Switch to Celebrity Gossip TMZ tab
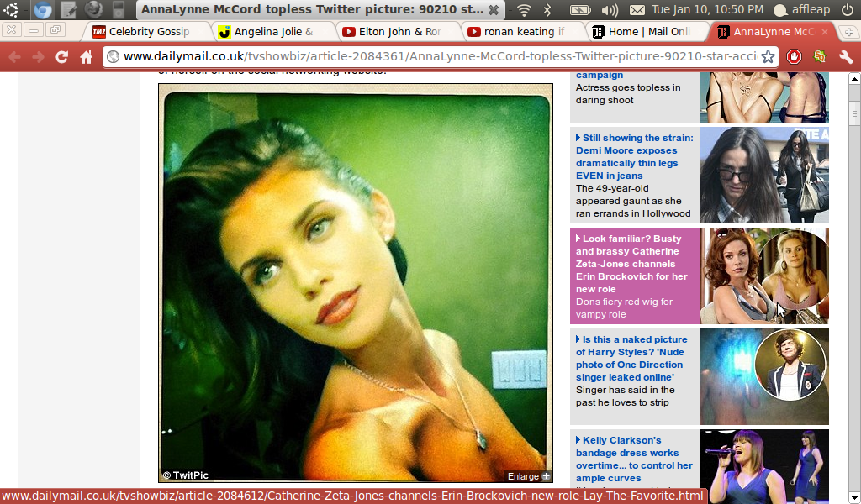 147,32
